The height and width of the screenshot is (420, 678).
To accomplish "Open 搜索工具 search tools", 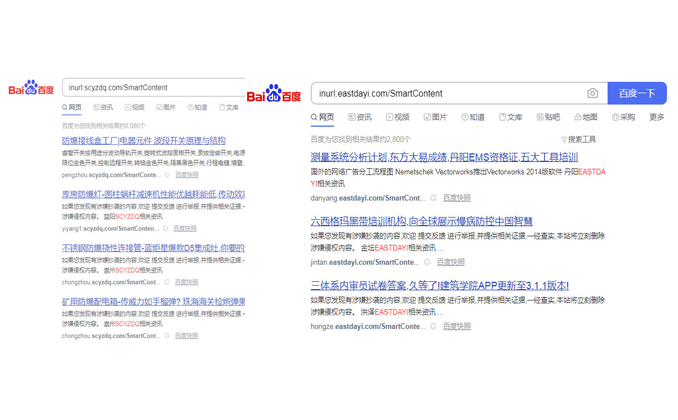I will click(x=578, y=140).
